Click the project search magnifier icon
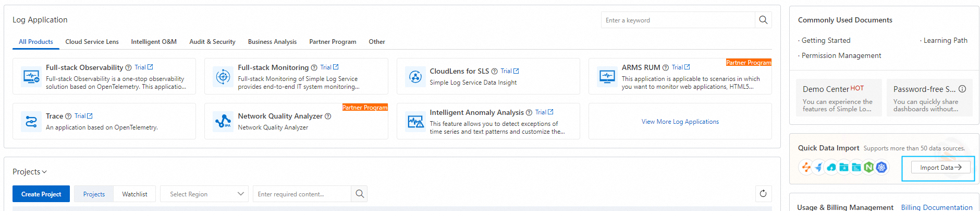 point(360,194)
